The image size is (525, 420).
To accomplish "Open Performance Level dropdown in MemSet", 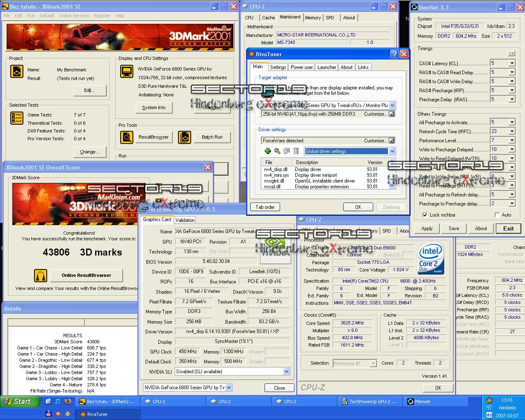I will tap(512, 140).
